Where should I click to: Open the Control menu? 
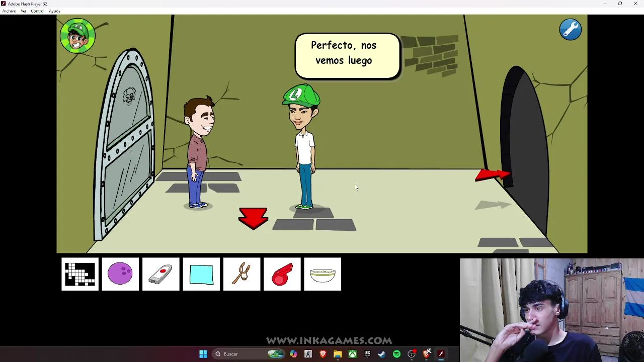tap(37, 11)
